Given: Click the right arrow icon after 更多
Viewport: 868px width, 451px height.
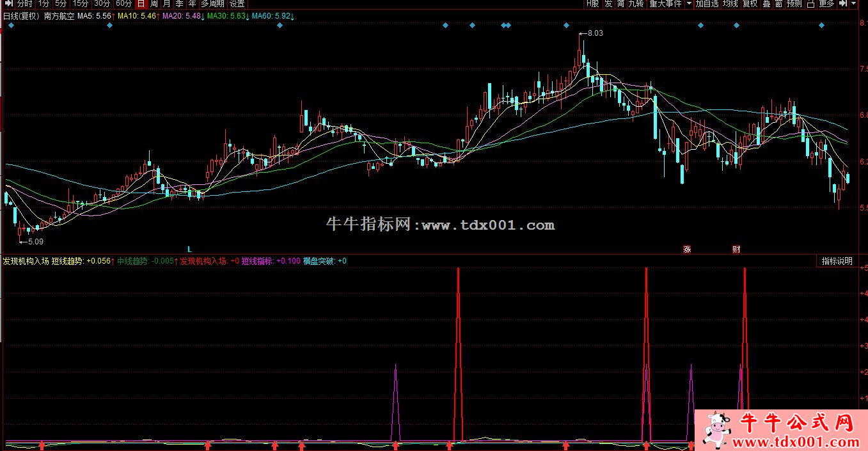Looking at the screenshot, I should click(x=844, y=4).
